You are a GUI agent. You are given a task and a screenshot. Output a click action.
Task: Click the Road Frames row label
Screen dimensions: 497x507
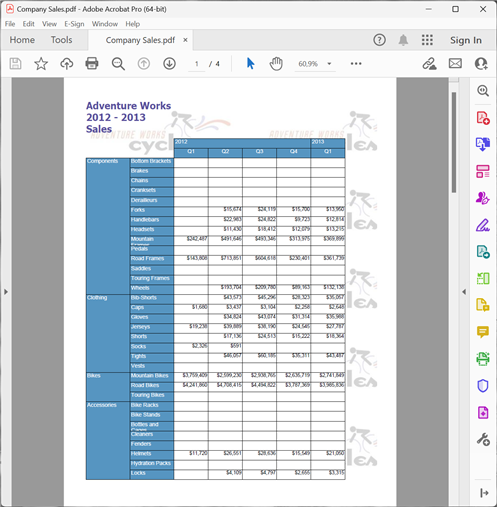click(x=147, y=259)
